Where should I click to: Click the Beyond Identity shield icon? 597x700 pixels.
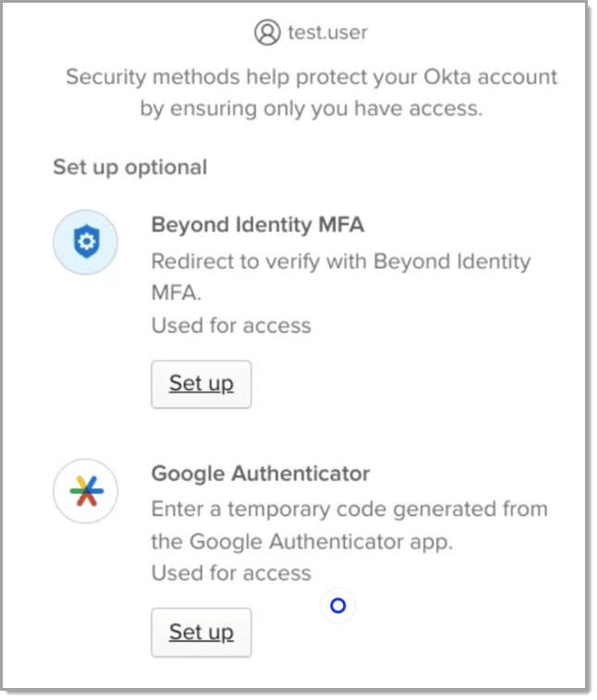85,242
